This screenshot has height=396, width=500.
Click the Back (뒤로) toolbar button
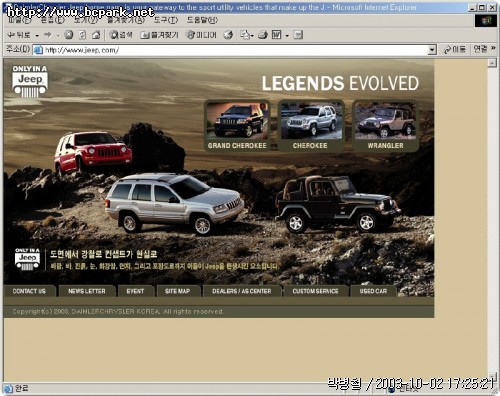pyautogui.click(x=19, y=35)
